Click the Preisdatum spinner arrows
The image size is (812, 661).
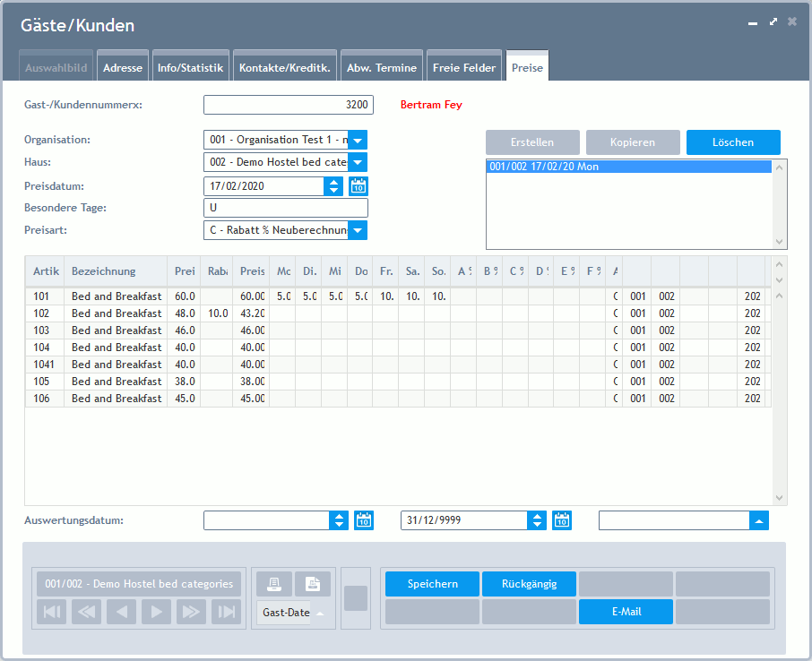333,186
